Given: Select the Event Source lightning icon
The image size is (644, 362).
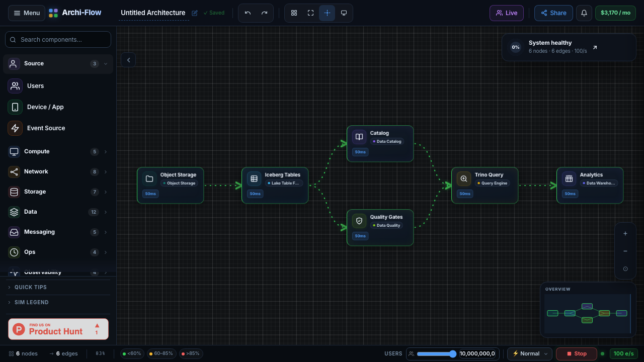Looking at the screenshot, I should coord(15,128).
